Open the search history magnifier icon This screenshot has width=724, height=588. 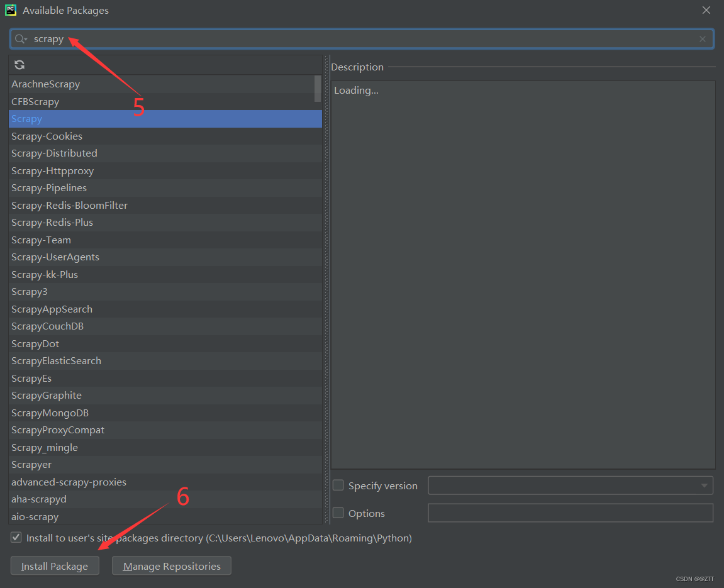pos(21,39)
